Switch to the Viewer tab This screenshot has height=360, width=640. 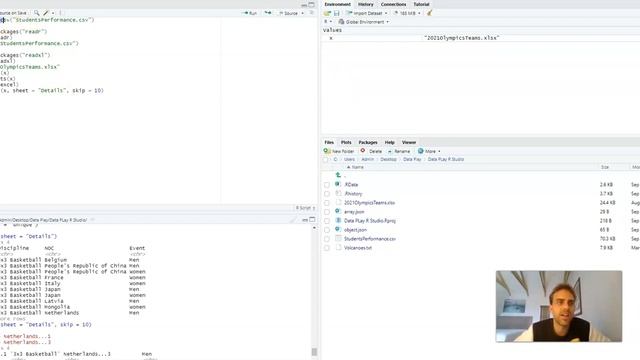pos(409,142)
